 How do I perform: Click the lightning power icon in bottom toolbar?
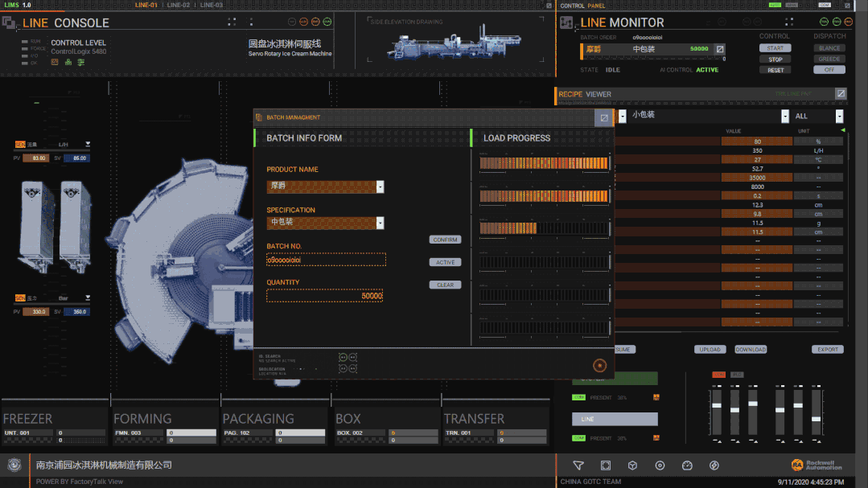click(x=714, y=465)
